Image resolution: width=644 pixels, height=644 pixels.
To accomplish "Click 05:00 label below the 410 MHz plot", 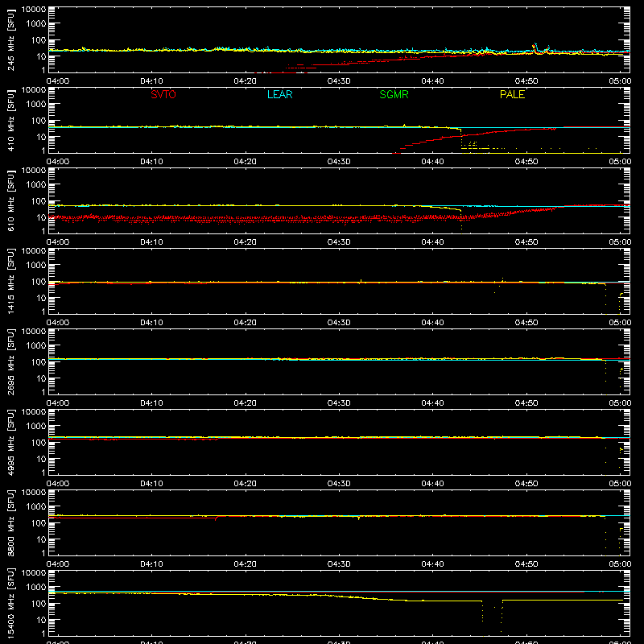I will click(x=620, y=162).
